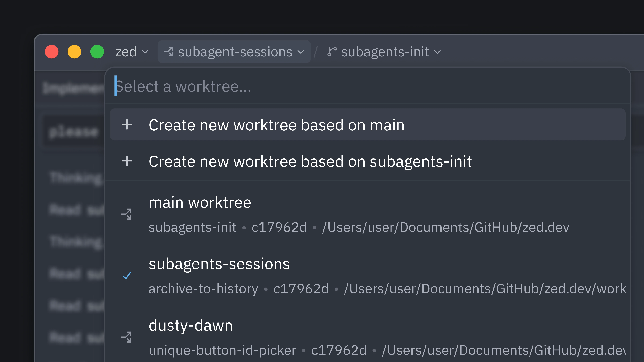Click plus icon for new worktree on main

coord(127,124)
